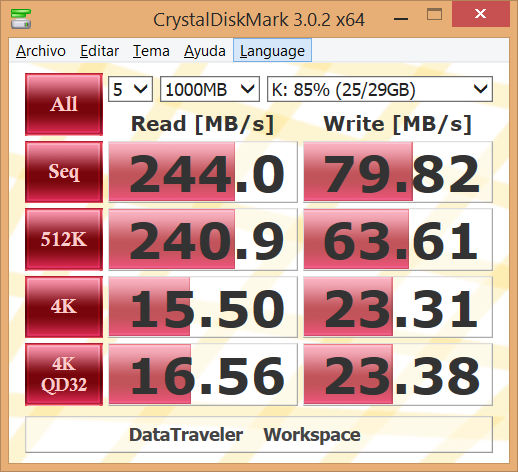Click the DataTraveler Workspace comment field
Viewport: 518px width, 472px height.
[259, 434]
